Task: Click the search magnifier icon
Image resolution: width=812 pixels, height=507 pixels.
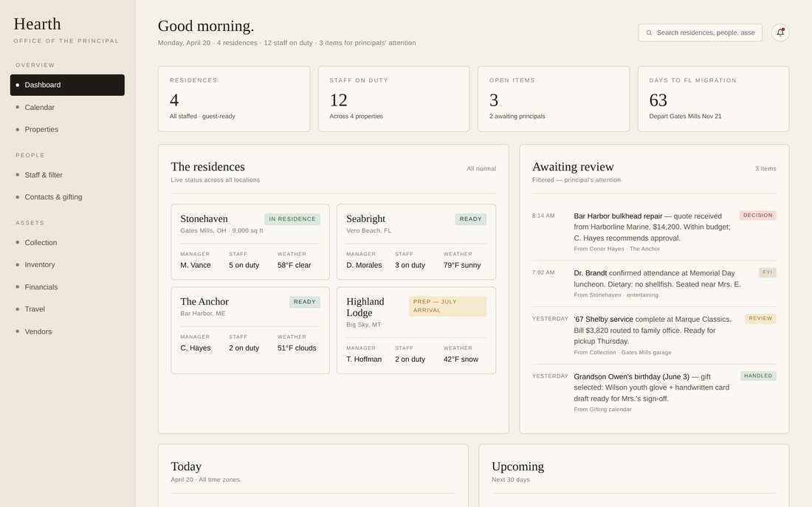Action: [x=649, y=32]
